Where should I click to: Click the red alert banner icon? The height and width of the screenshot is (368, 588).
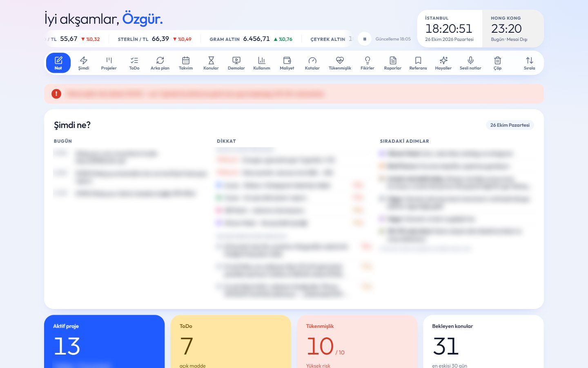pyautogui.click(x=56, y=94)
